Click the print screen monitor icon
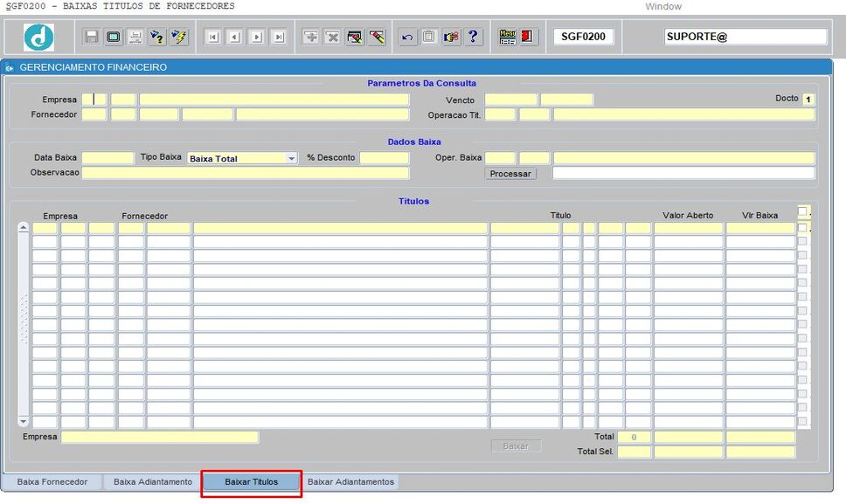The image size is (846, 504). pyautogui.click(x=114, y=37)
